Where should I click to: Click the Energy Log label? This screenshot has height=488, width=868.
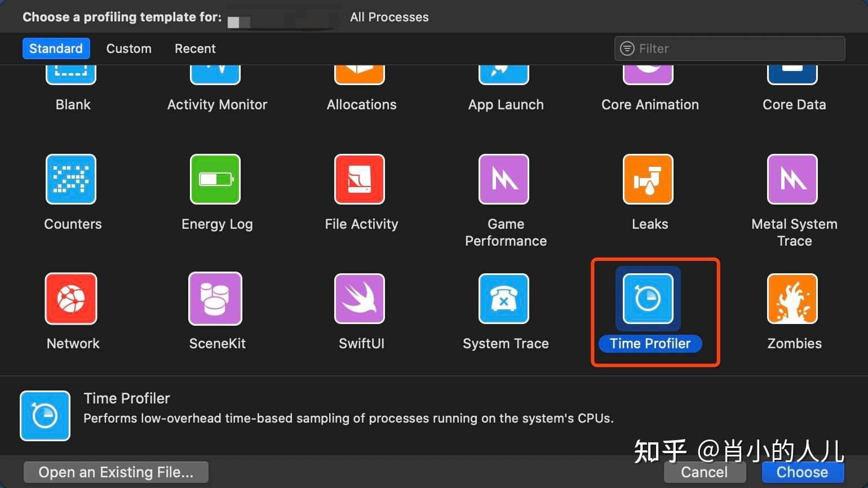(217, 224)
